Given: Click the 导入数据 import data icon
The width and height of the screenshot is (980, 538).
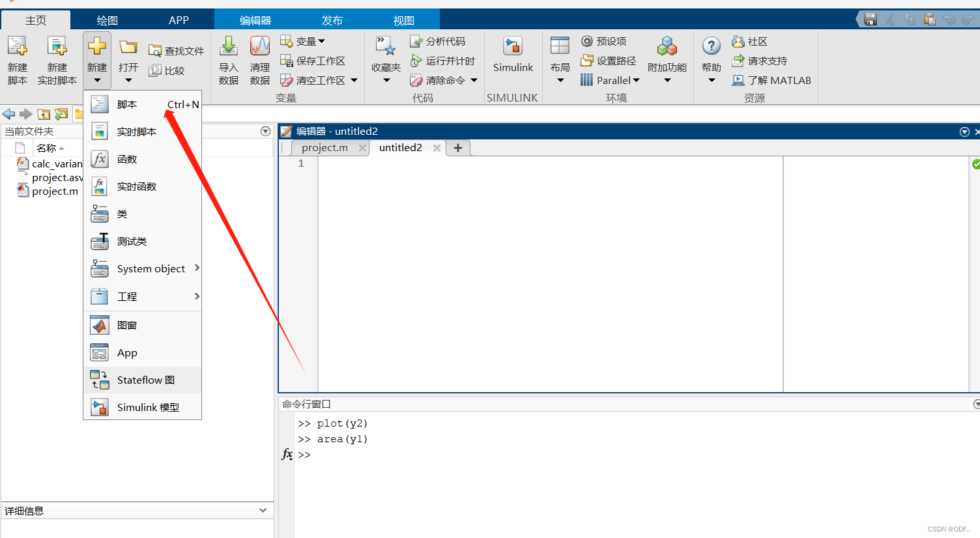Looking at the screenshot, I should pos(228,48).
